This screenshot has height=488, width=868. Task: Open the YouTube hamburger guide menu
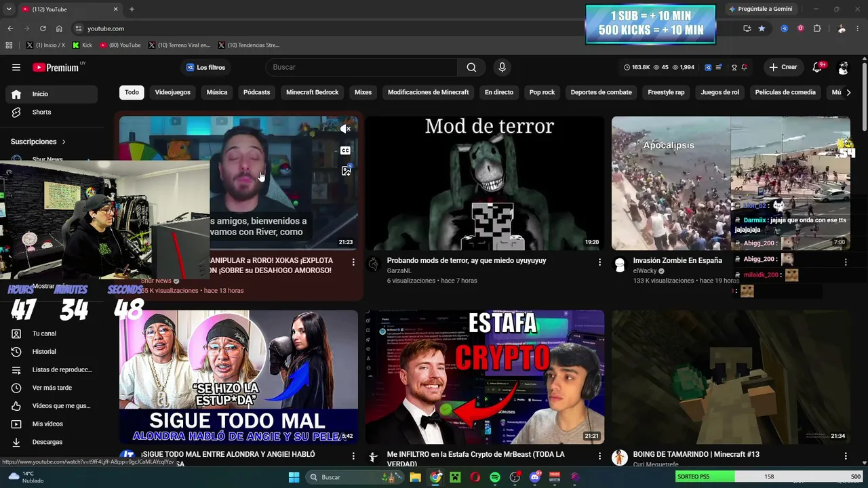pos(16,67)
